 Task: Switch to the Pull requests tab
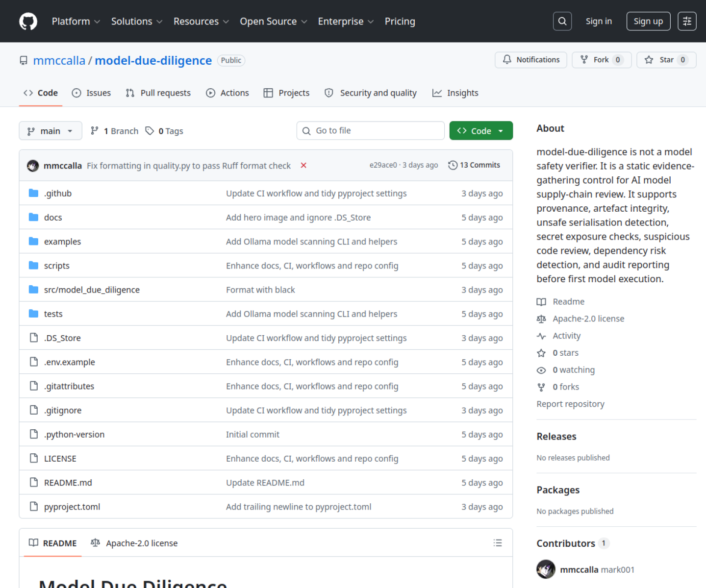pos(158,93)
